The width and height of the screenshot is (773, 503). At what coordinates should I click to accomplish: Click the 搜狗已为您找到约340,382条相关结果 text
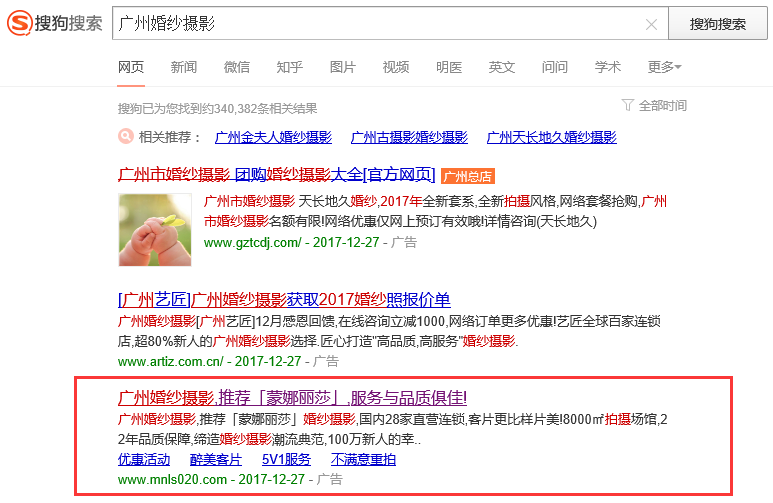(217, 108)
